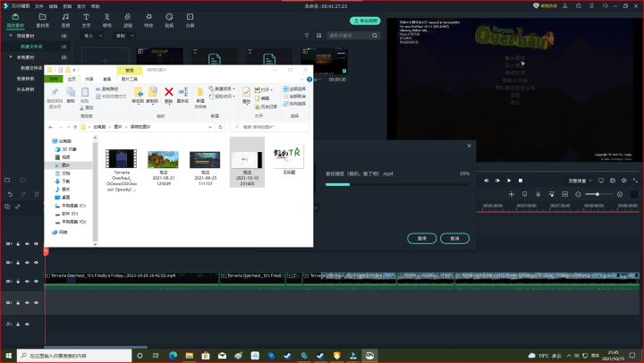Toggle mute on the Terraria clip track
644x363 pixels.
(27, 282)
